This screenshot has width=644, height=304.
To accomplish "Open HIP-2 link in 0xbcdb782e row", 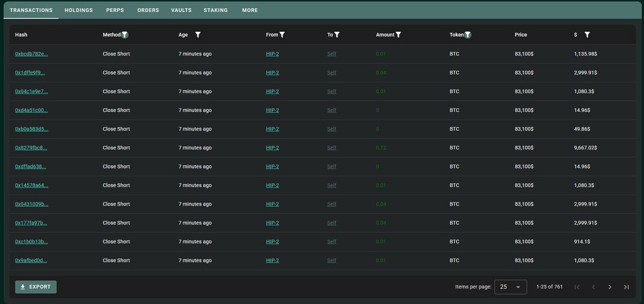I will click(x=273, y=54).
